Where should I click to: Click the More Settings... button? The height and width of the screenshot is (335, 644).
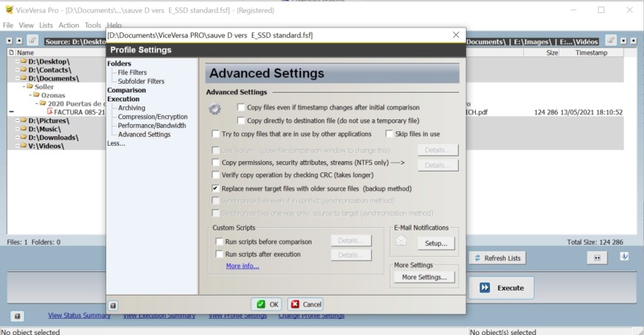(424, 277)
